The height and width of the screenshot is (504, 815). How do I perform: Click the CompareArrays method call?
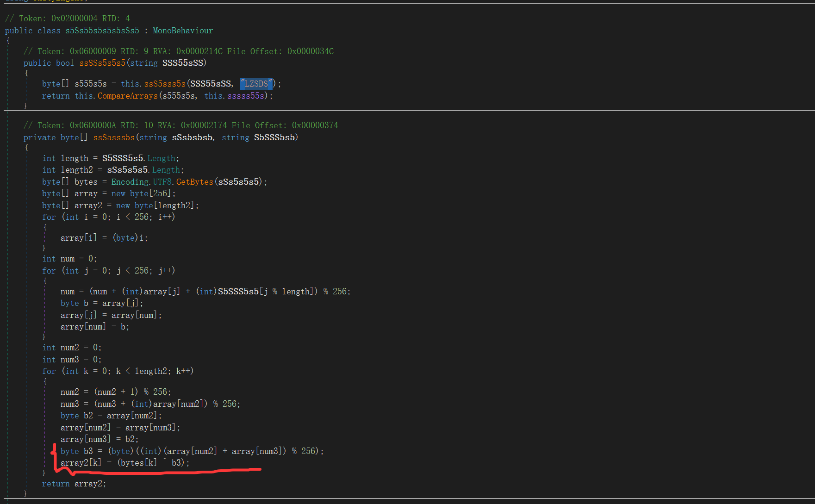coord(128,96)
